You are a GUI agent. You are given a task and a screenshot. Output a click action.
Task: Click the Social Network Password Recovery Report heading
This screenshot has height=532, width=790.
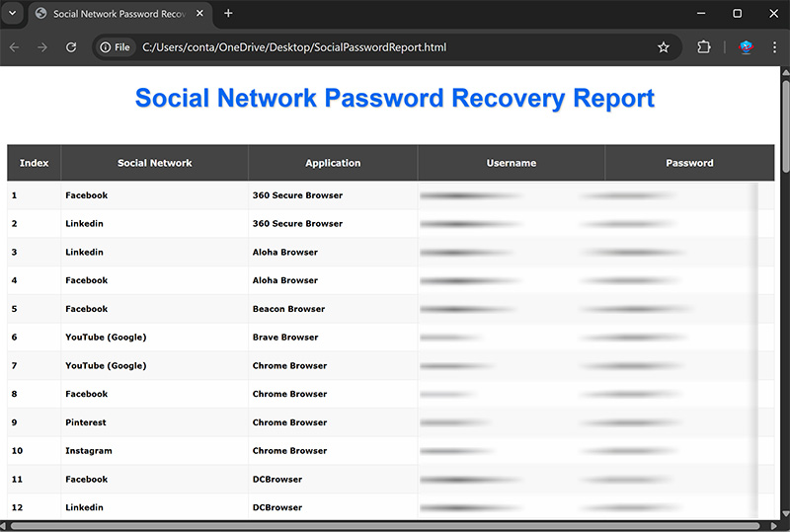(x=395, y=99)
